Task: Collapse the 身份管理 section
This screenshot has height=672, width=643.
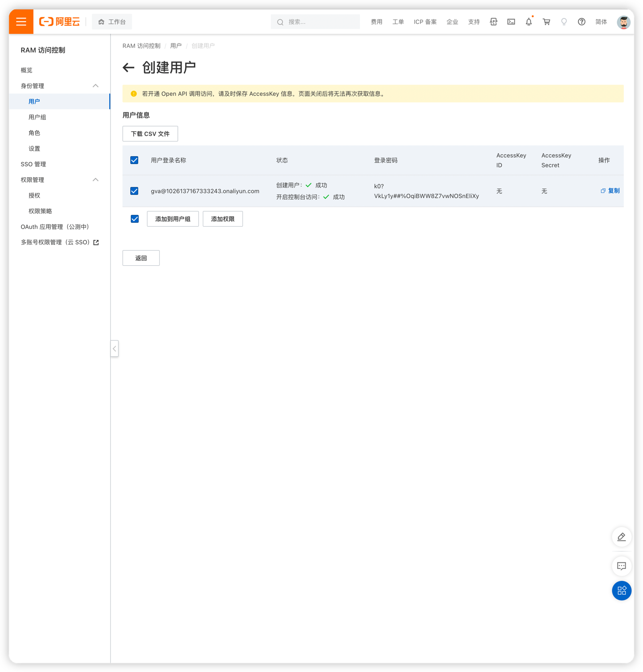Action: point(95,86)
